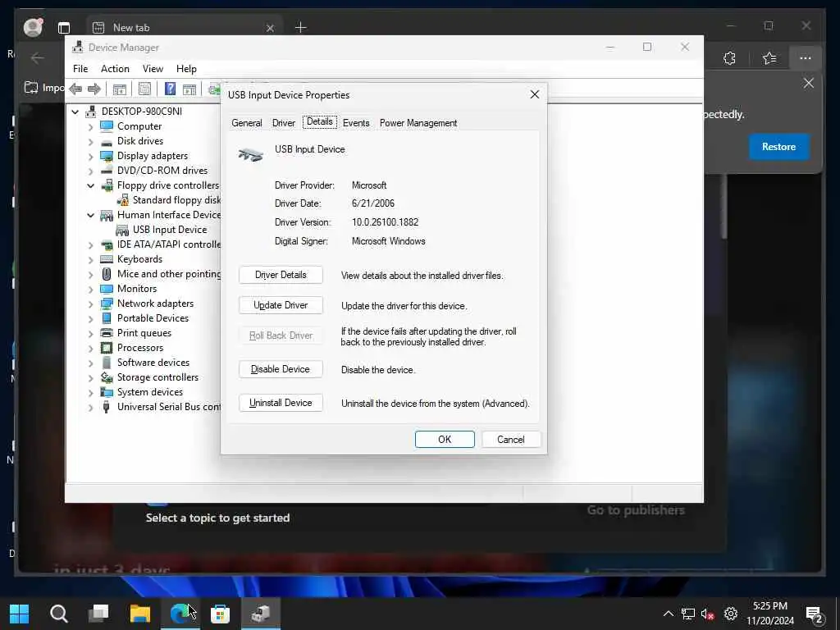Viewport: 840px width, 630px height.
Task: Click the Uninstall Device button
Action: click(281, 403)
